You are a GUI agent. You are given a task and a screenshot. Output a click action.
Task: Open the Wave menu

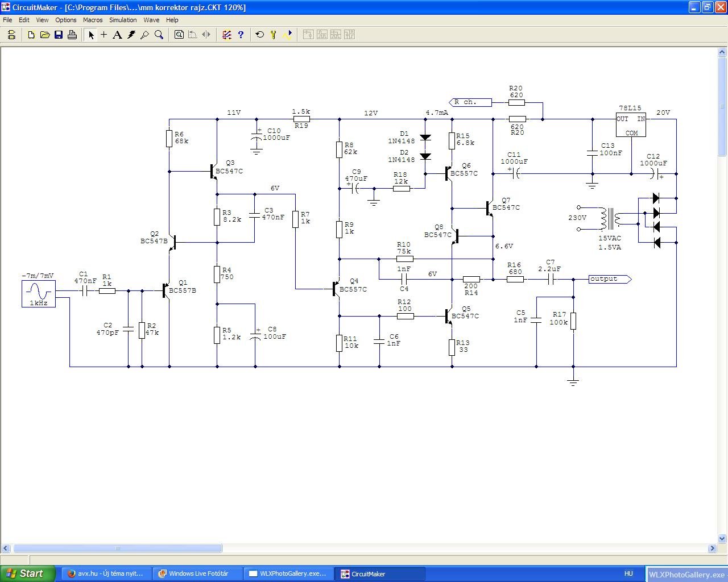pyautogui.click(x=151, y=20)
